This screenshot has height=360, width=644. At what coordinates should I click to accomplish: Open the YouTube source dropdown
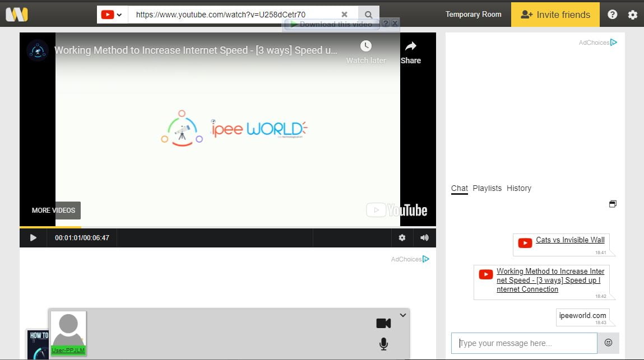[112, 15]
